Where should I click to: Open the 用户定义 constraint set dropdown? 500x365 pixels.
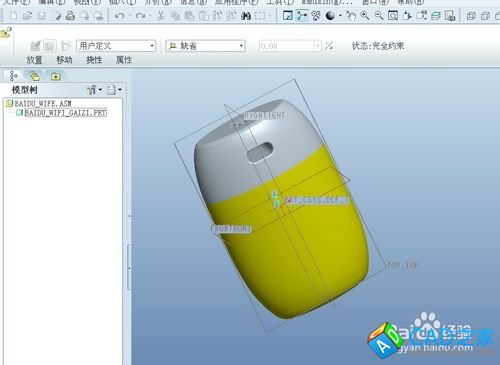(x=116, y=46)
